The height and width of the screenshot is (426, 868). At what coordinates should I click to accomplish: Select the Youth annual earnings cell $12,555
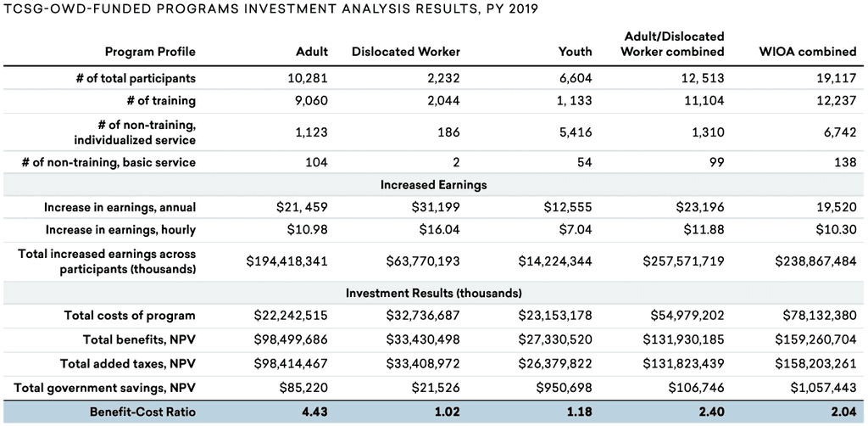click(x=568, y=208)
